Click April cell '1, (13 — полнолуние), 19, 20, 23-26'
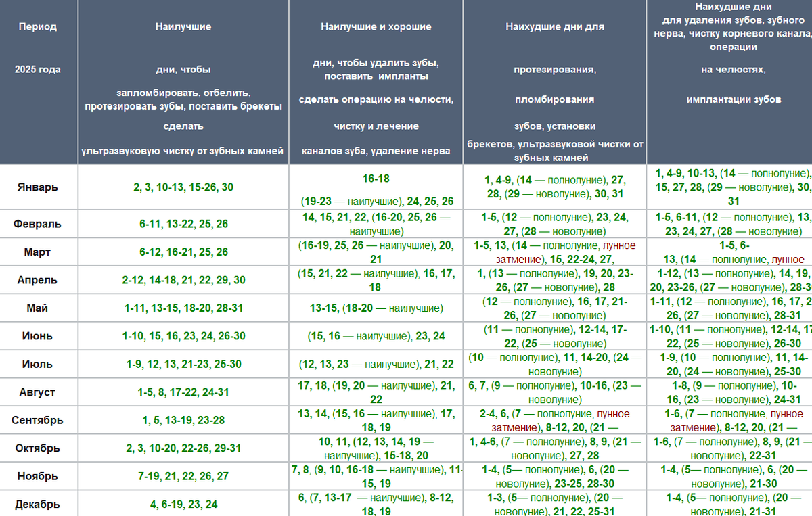Screen dimensions: 812x516 click(554, 280)
